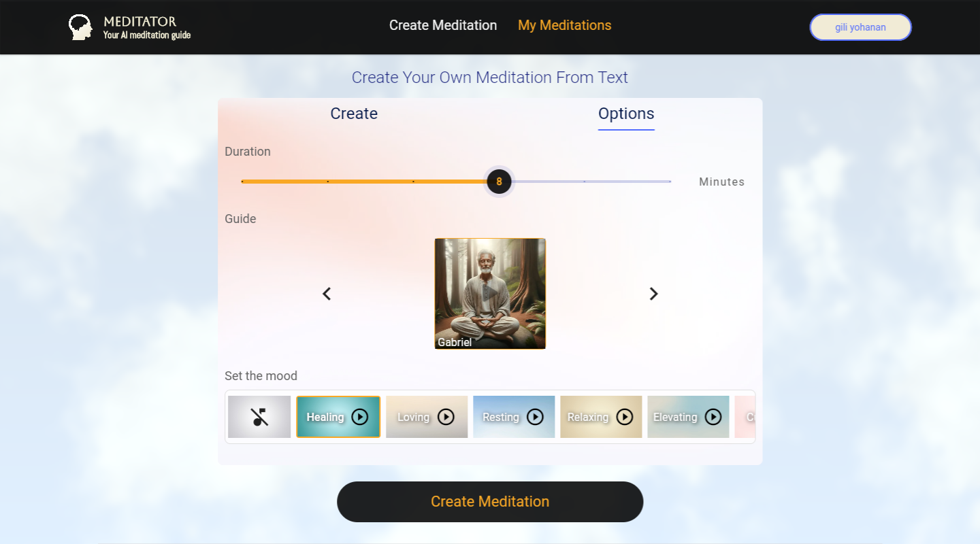Play Gabriel's guide voice sample

[x=490, y=293]
